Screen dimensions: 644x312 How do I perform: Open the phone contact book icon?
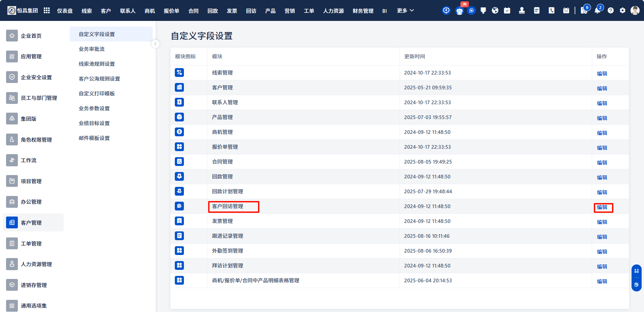pos(551,10)
